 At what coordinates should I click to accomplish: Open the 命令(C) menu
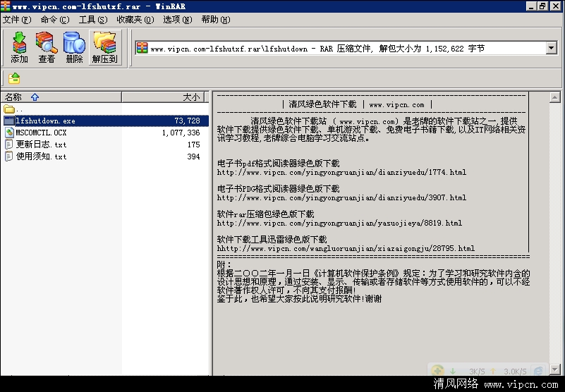point(55,20)
